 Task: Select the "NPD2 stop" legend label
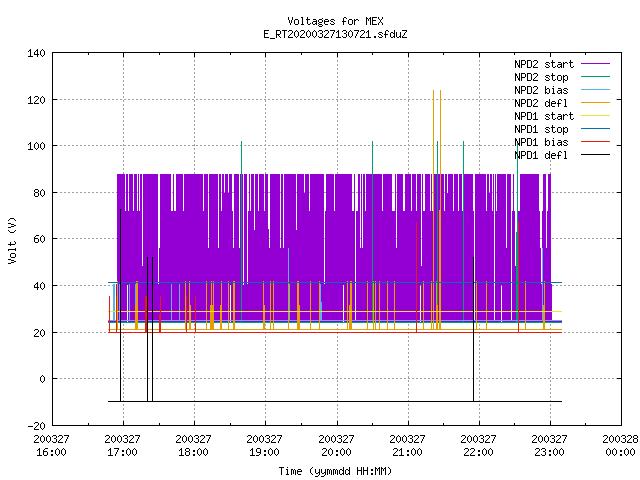(x=541, y=77)
